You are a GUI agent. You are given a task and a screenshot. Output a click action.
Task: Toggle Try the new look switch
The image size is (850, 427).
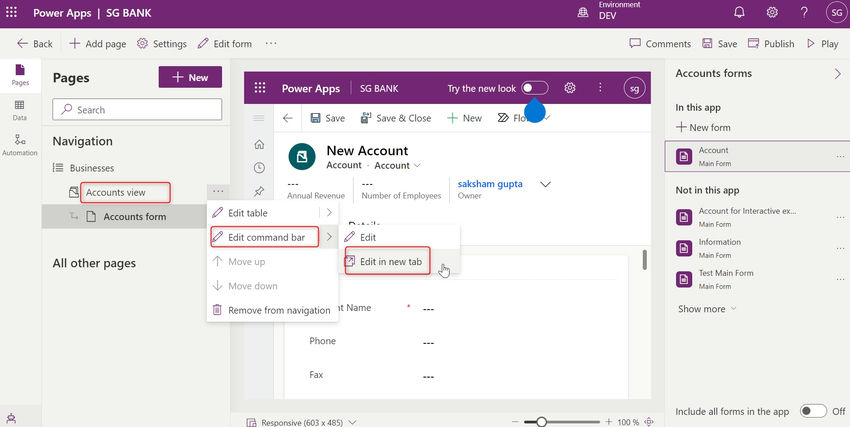(x=535, y=88)
